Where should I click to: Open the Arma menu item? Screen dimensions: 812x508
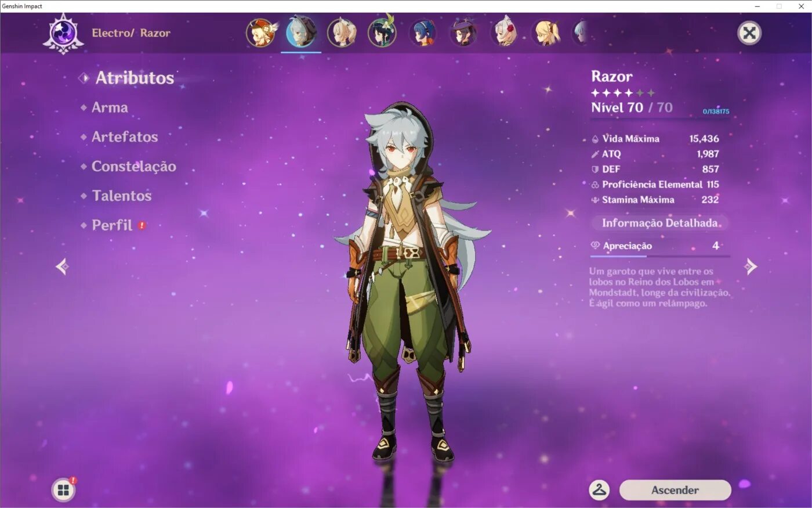click(x=110, y=107)
